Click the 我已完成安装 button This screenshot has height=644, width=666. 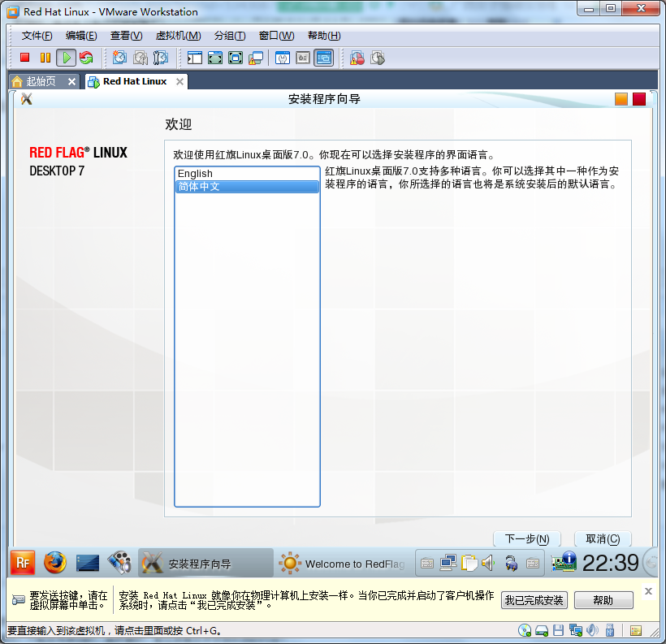tap(534, 600)
